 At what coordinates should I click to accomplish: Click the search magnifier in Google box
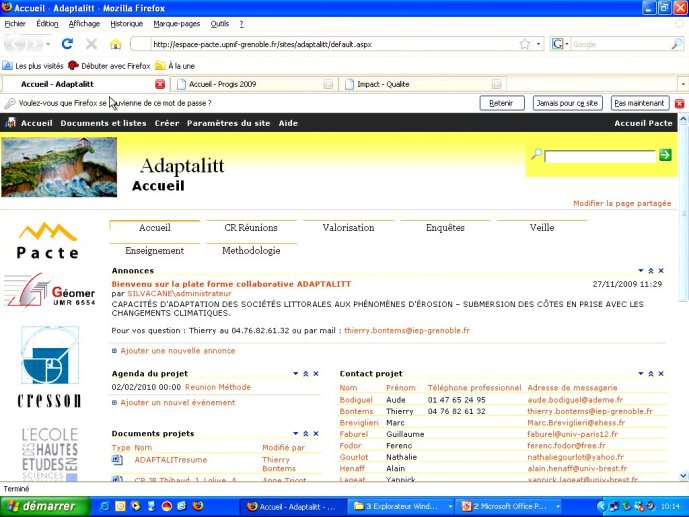click(677, 44)
